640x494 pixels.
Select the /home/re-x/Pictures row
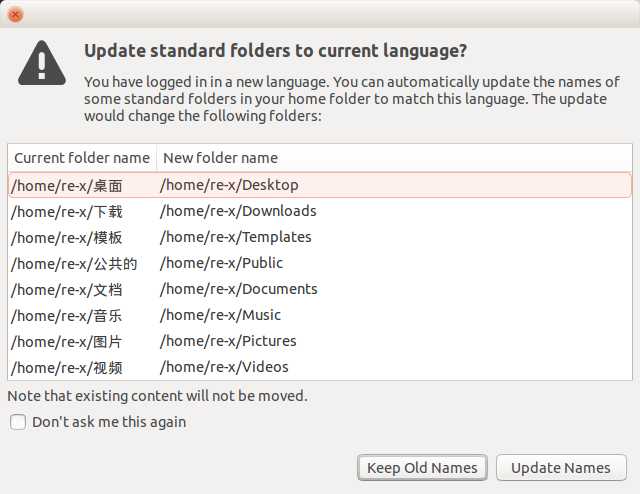tap(320, 342)
